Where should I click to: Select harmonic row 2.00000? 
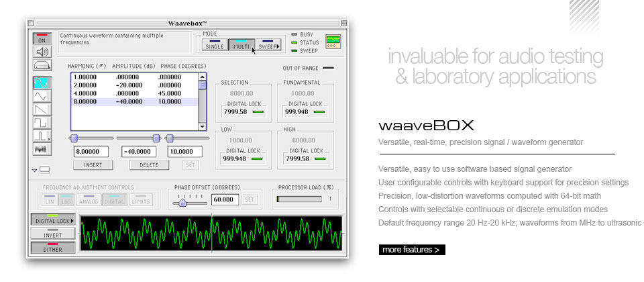[134, 85]
